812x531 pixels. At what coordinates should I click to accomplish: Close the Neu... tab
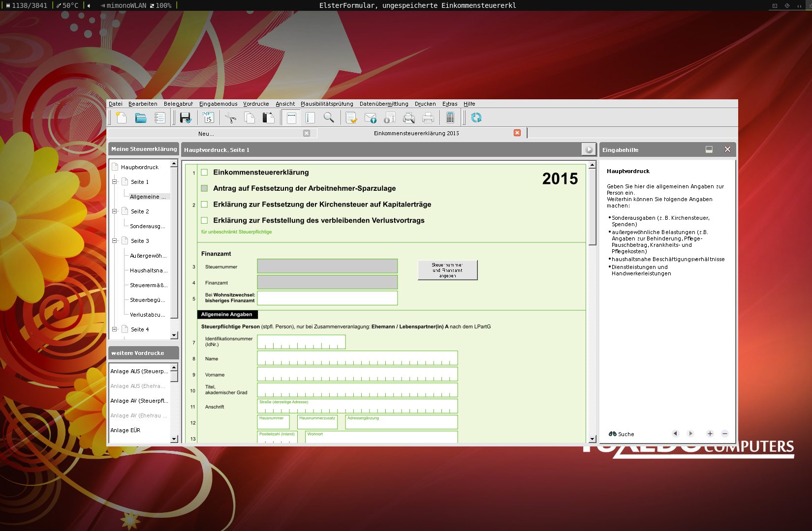[307, 133]
